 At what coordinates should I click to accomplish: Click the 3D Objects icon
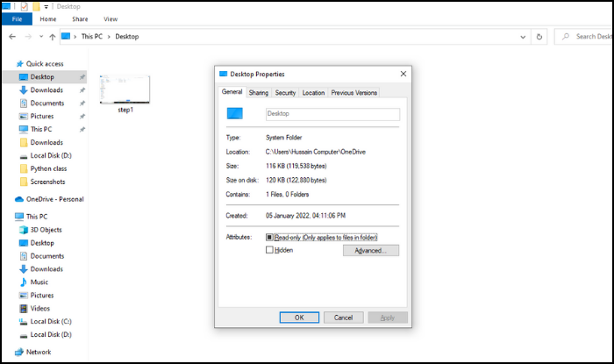tap(24, 230)
